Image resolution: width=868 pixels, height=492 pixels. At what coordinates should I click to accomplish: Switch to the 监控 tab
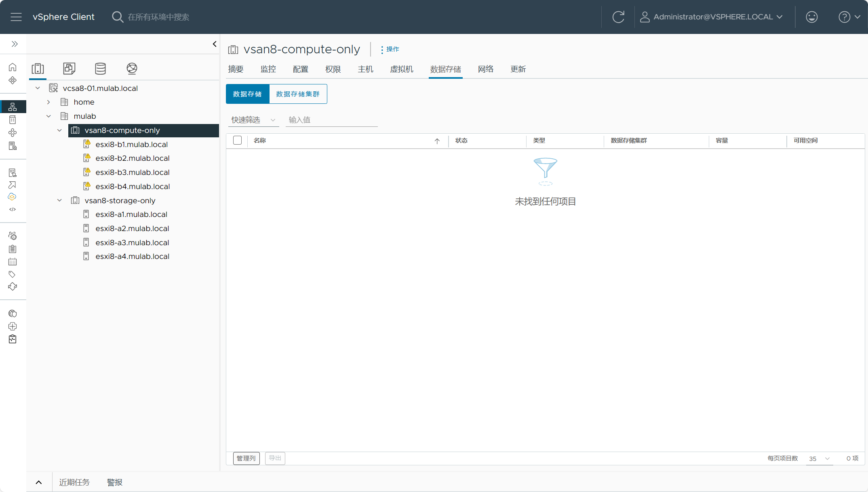coord(268,69)
